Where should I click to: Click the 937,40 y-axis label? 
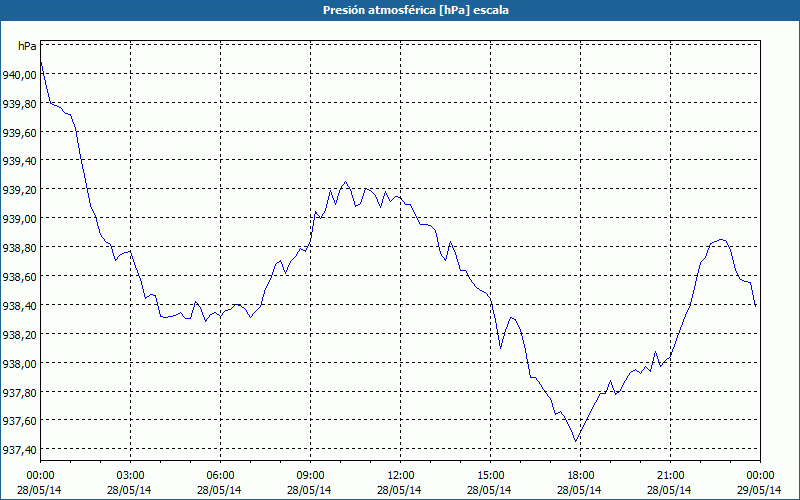(19, 449)
